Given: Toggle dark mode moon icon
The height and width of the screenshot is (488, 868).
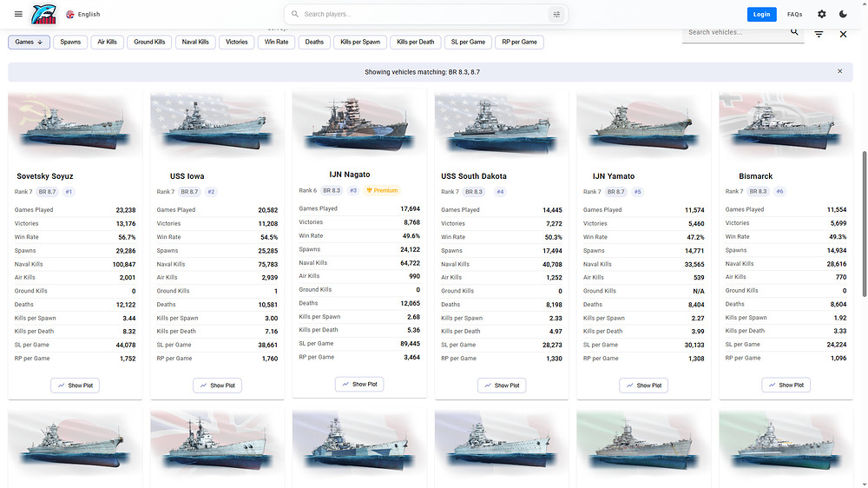Looking at the screenshot, I should (843, 15).
